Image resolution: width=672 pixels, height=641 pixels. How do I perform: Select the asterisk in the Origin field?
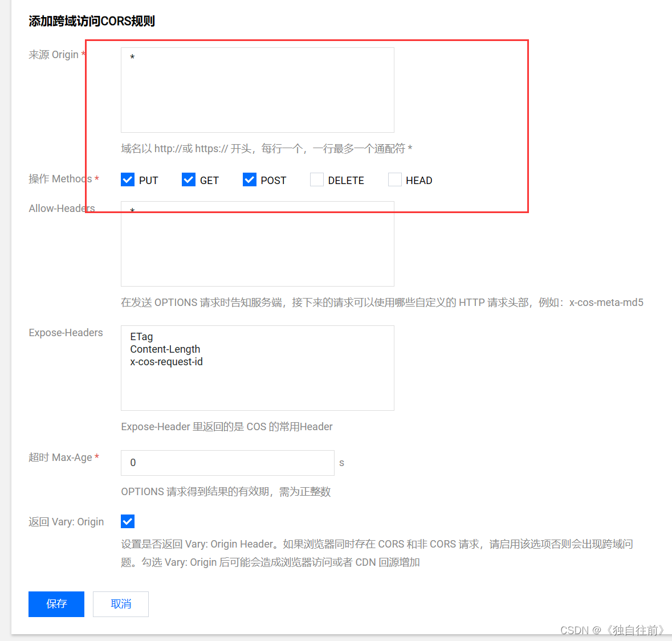coord(132,56)
